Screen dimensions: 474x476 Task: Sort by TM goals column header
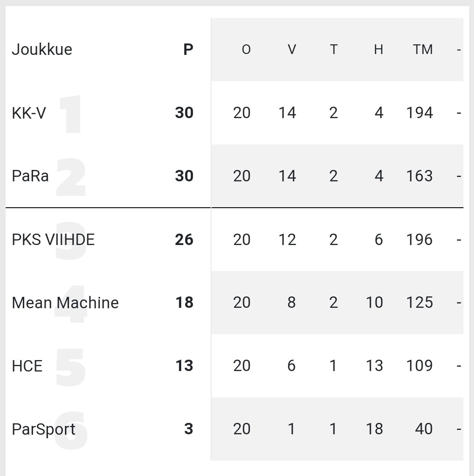tap(423, 50)
